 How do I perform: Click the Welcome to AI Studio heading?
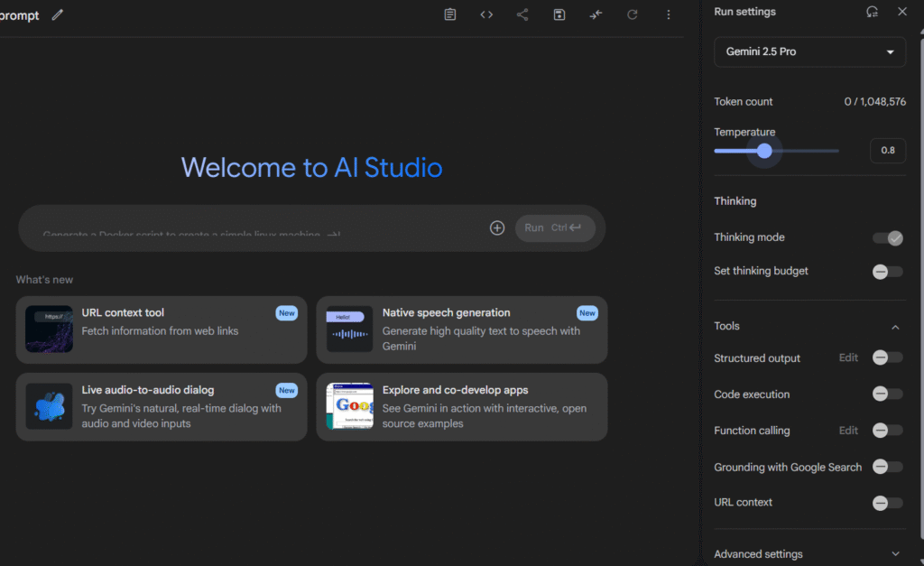point(311,167)
